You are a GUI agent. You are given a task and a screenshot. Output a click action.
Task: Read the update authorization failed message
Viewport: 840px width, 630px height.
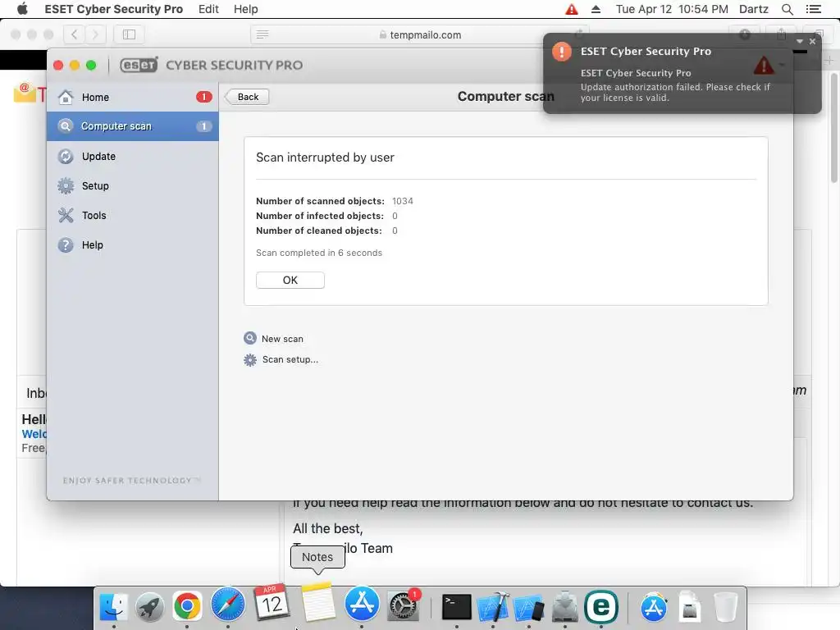coord(675,92)
